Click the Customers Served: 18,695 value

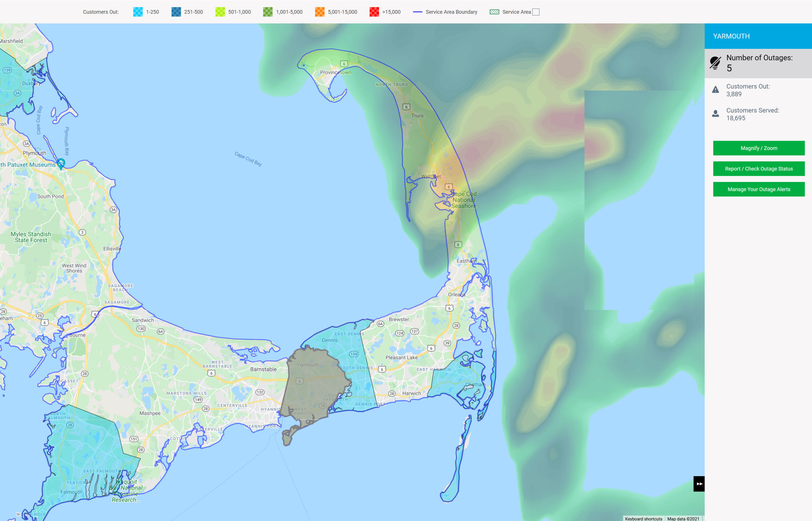(x=736, y=118)
